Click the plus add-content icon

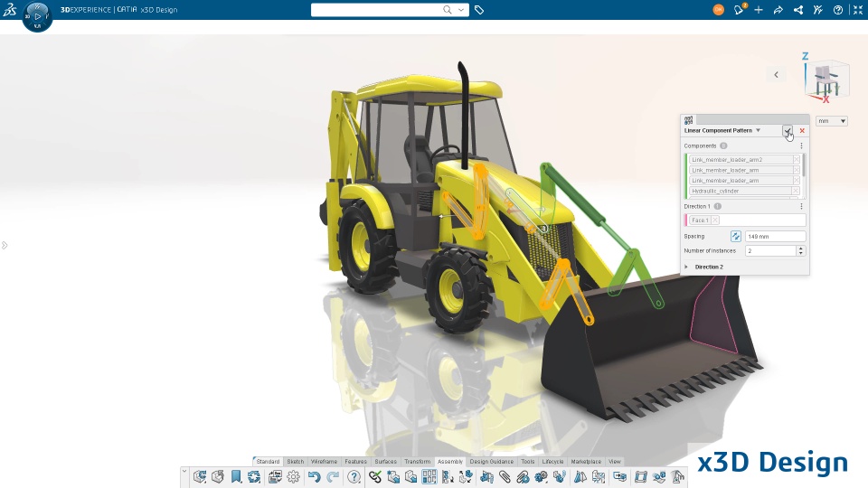coord(759,10)
